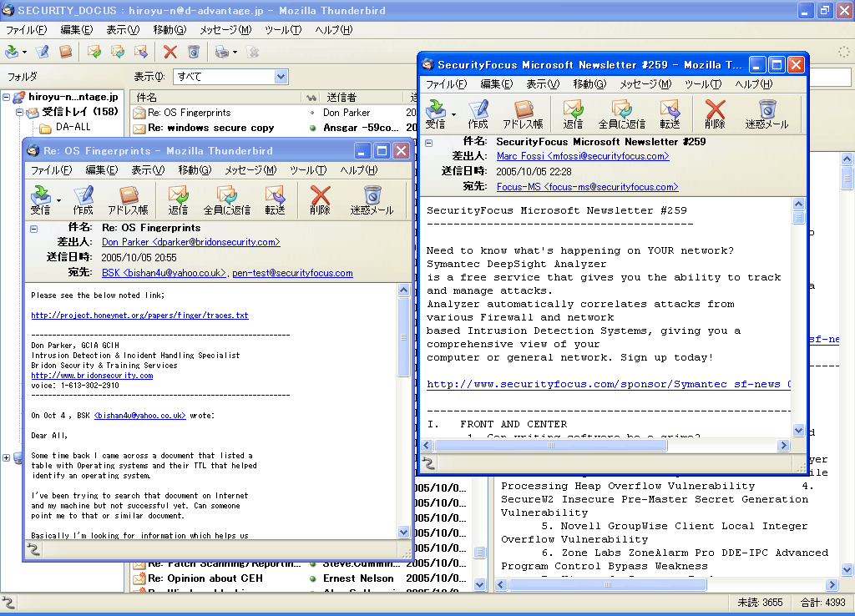The height and width of the screenshot is (616, 855).
Task: Click 転送 in Re: OS Fingerprints window
Action: [x=275, y=200]
